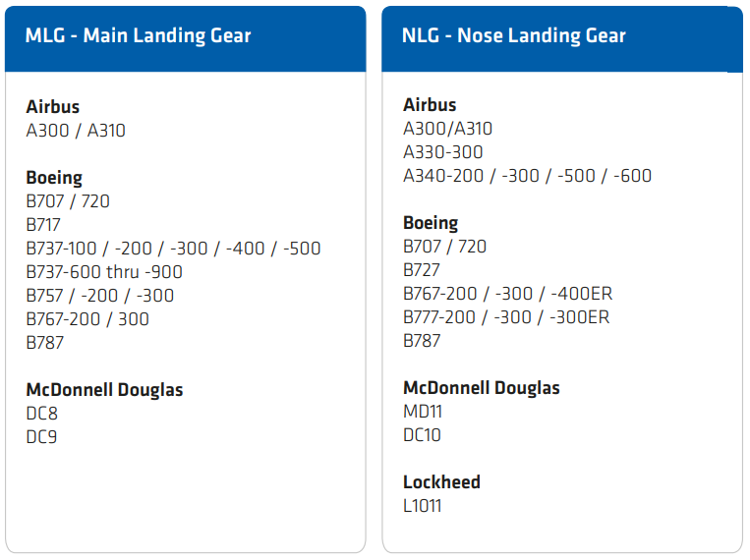Viewport: 750px width, 560px height.
Task: Select the DC10 entry
Action: pyautogui.click(x=423, y=435)
